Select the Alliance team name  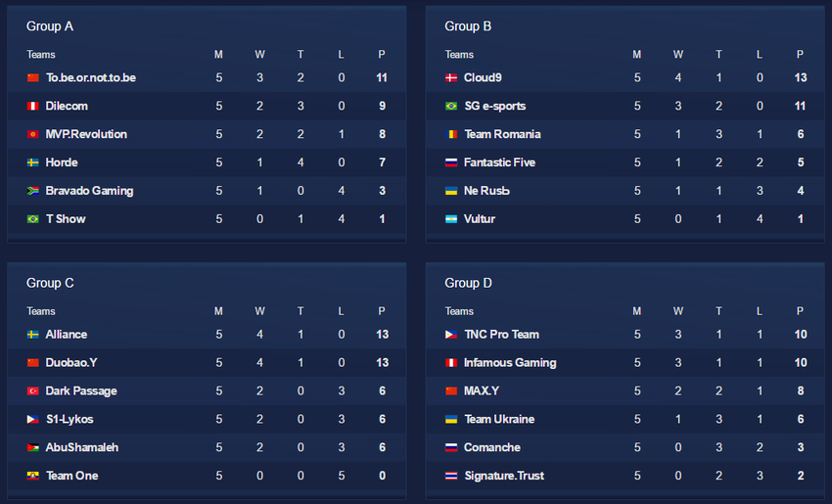tap(67, 335)
